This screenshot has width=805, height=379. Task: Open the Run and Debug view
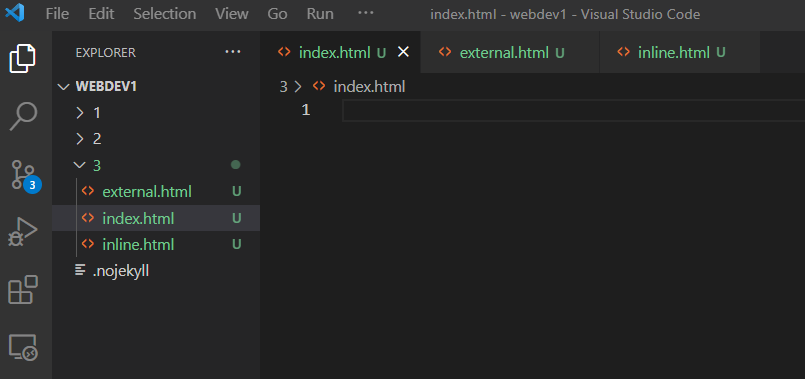[x=24, y=232]
